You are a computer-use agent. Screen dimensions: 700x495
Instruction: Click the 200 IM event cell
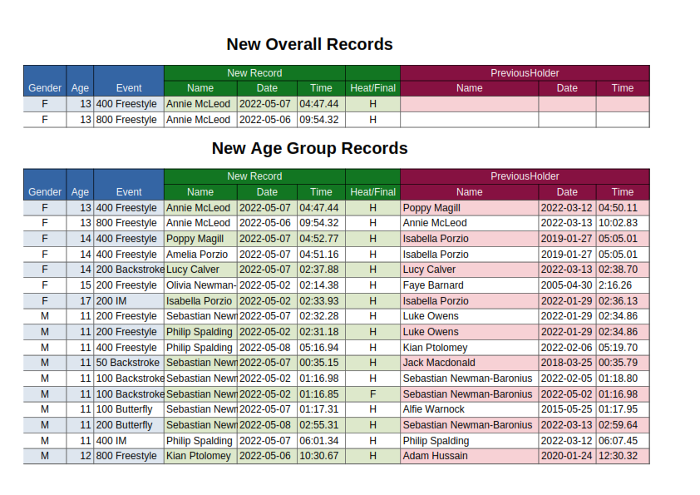click(x=128, y=301)
